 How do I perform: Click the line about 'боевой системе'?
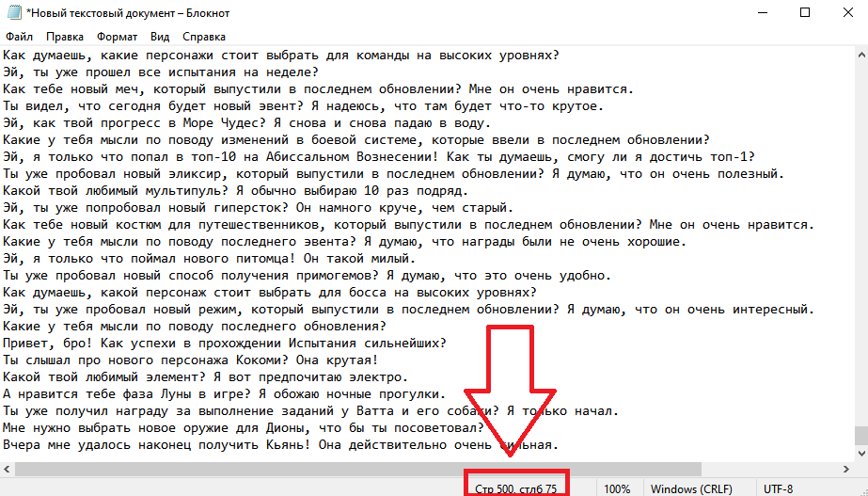tap(356, 139)
